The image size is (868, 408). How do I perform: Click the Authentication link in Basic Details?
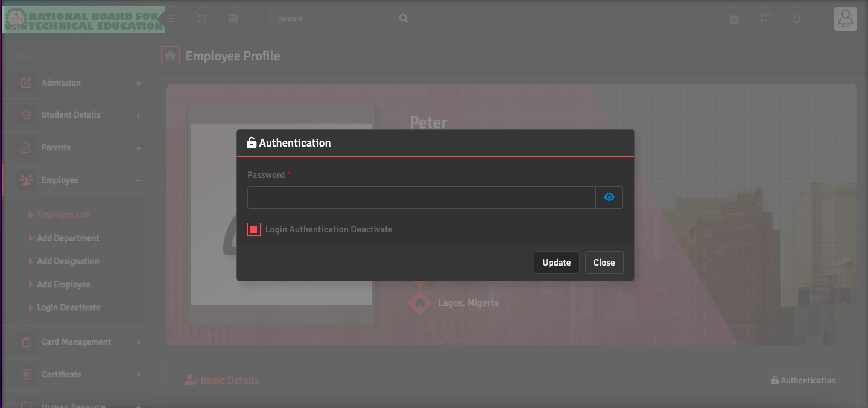pyautogui.click(x=803, y=380)
